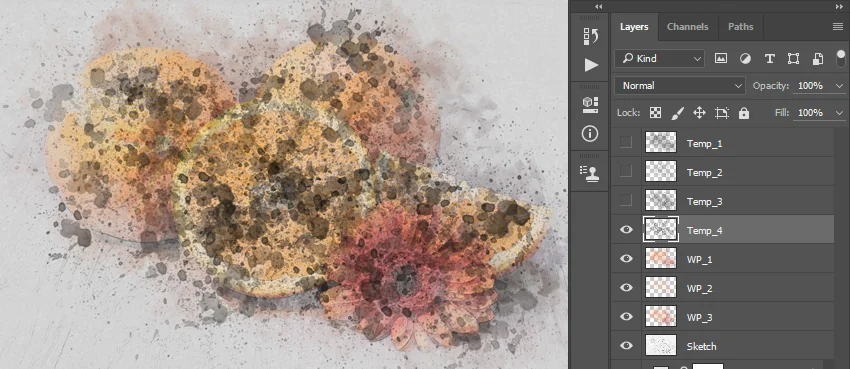Select the layer named WP_2
Viewport: 850px width, 369px height.
[x=699, y=289]
